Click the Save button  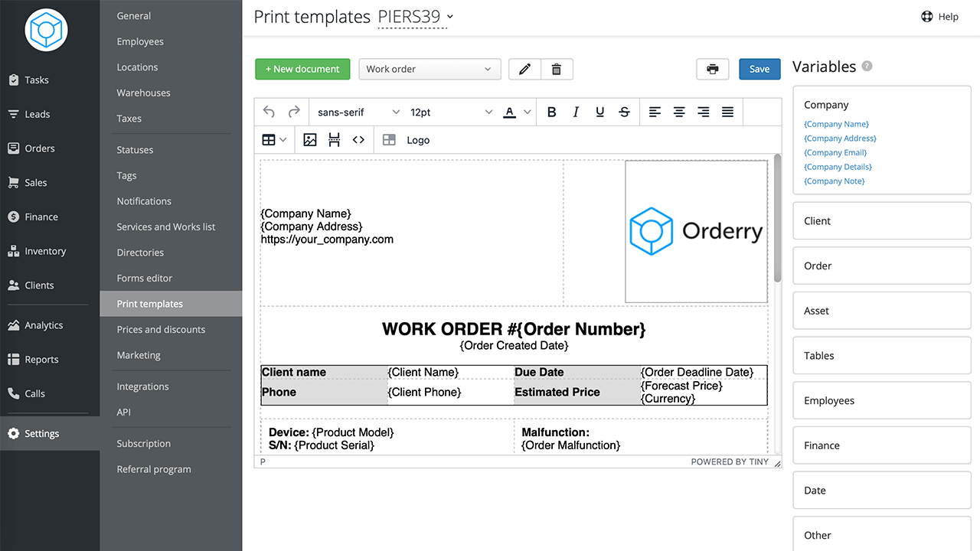(759, 69)
